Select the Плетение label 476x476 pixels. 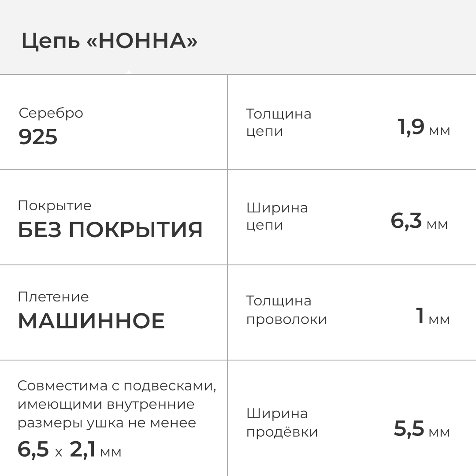click(x=53, y=297)
